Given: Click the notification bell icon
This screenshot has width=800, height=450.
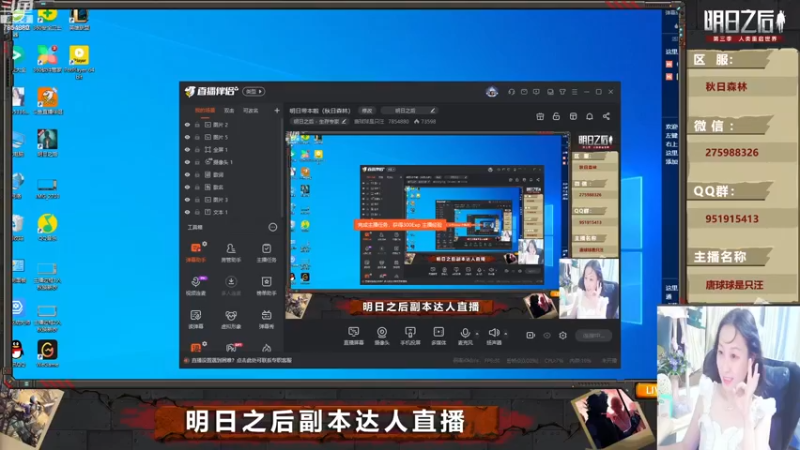Looking at the screenshot, I should (x=589, y=116).
